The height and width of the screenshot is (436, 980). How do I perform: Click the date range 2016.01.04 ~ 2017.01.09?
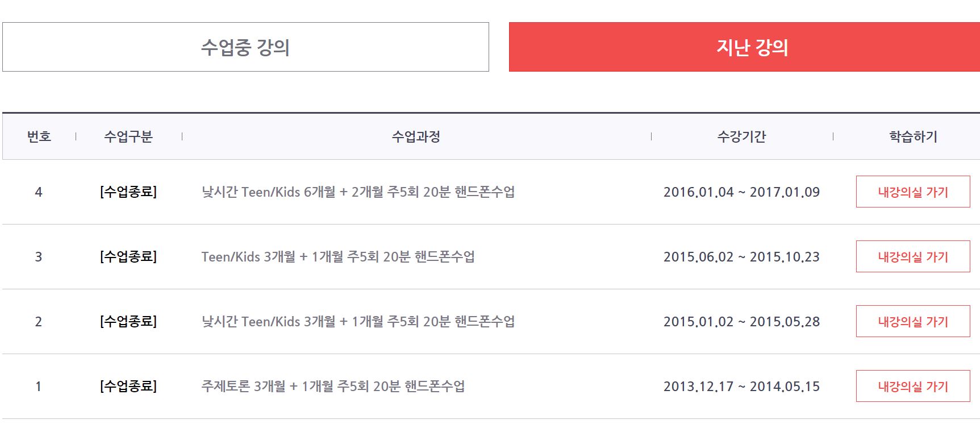coord(741,192)
